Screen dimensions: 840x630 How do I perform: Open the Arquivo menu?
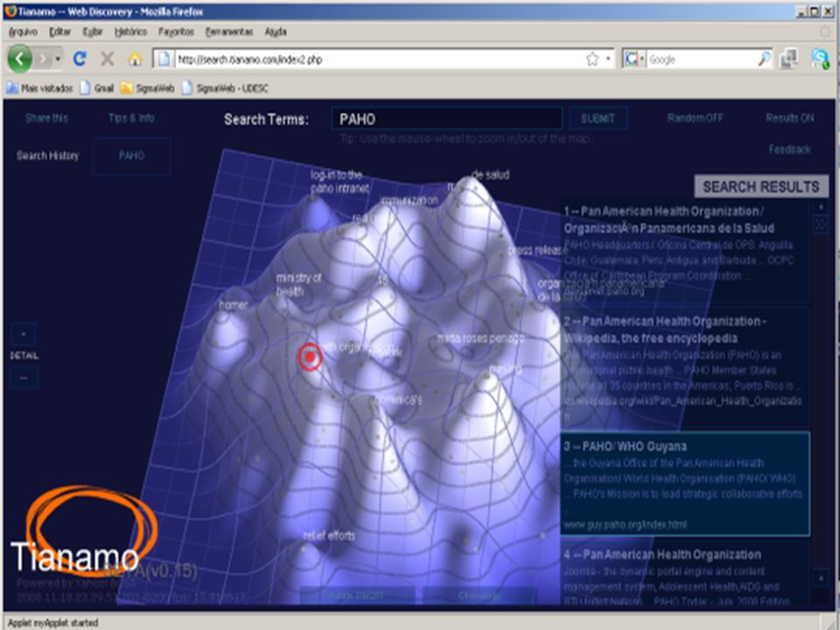(23, 31)
